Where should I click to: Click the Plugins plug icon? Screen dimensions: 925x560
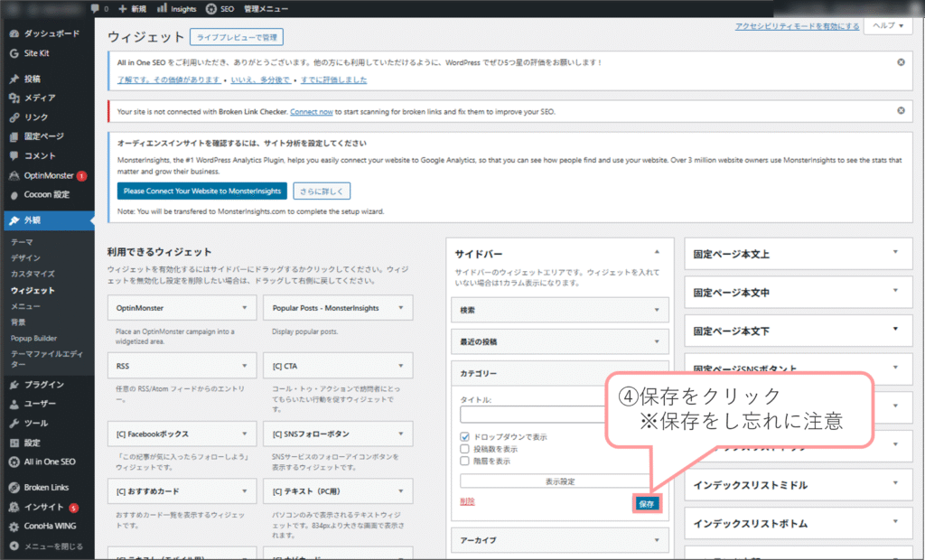(14, 385)
